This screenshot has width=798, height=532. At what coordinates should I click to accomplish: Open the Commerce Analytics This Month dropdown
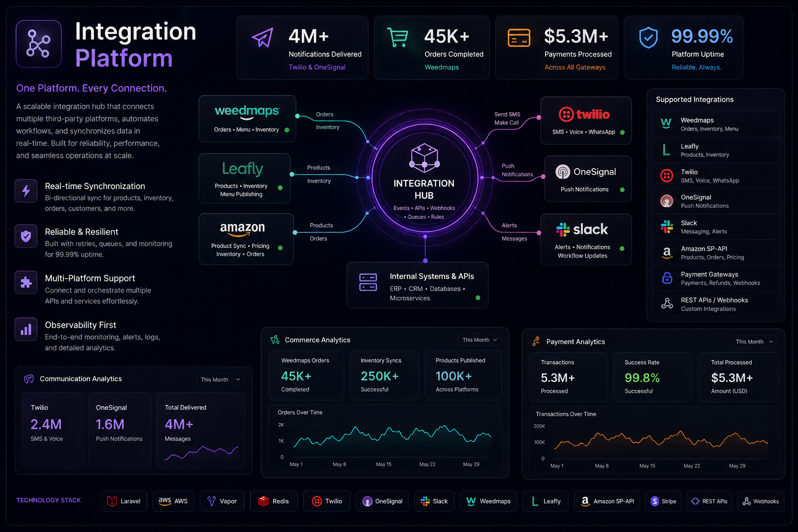480,340
